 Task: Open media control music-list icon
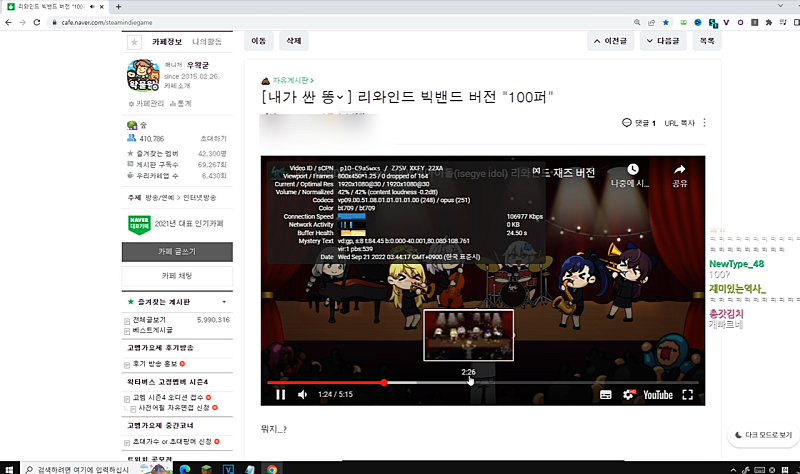pyautogui.click(x=783, y=22)
